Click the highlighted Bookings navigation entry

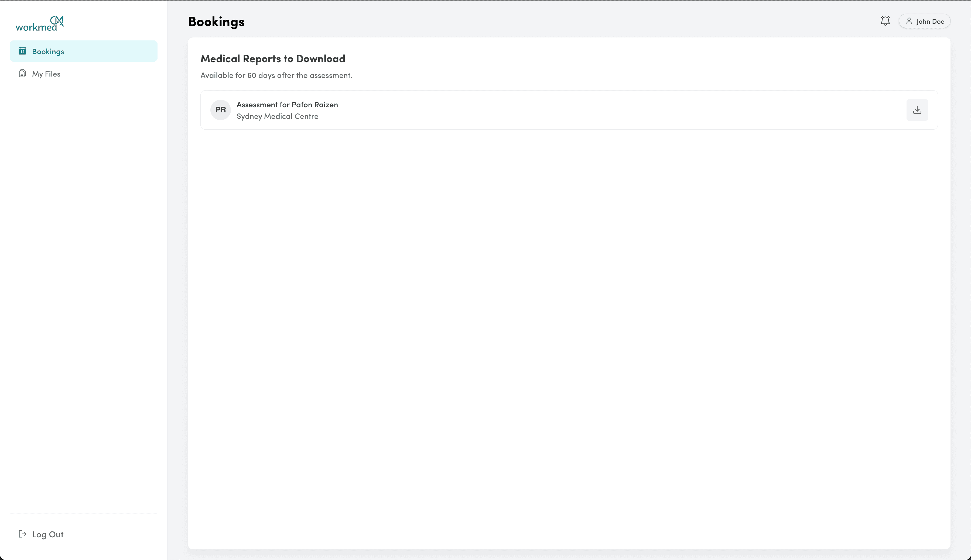pos(83,51)
